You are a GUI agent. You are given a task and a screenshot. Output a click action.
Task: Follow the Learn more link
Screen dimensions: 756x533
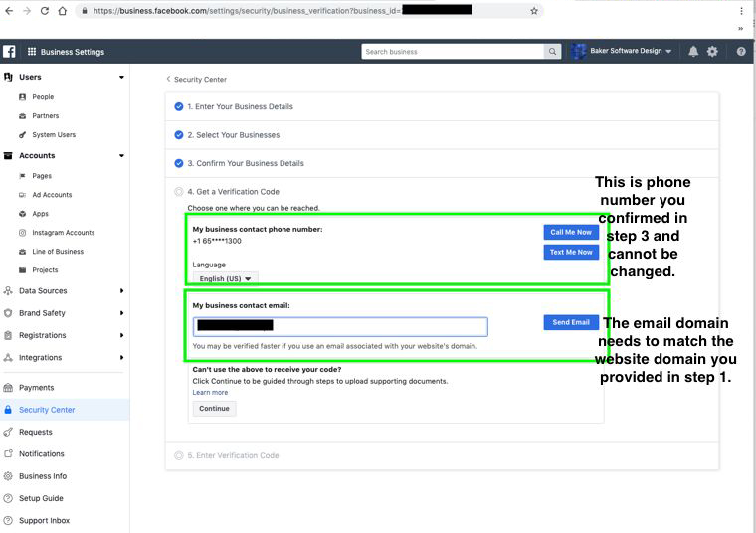[210, 392]
